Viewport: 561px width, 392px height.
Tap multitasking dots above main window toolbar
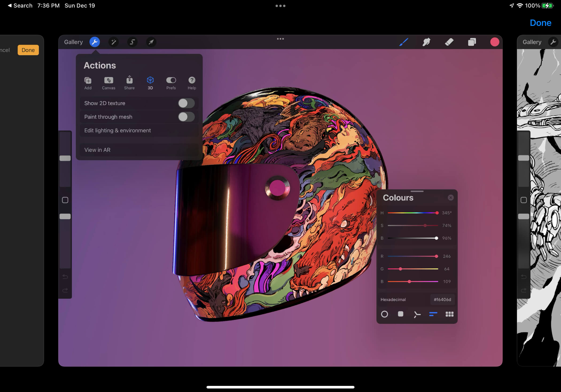pos(280,39)
